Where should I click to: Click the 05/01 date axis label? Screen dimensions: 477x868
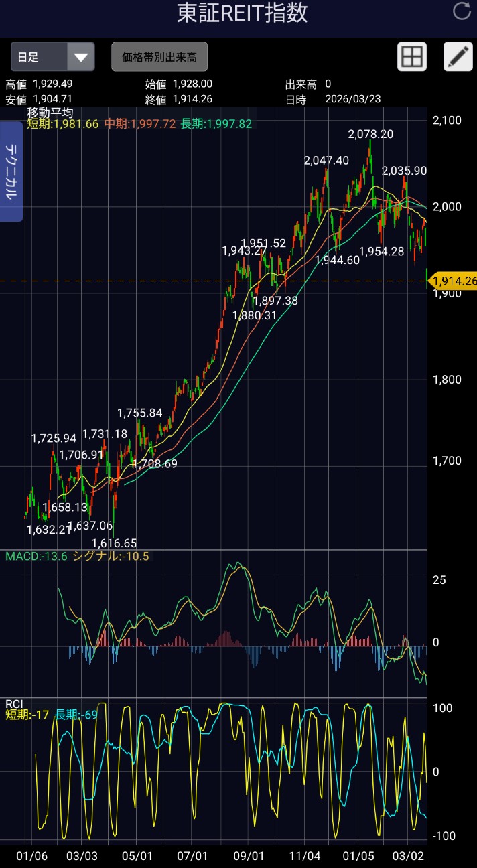pos(138,856)
